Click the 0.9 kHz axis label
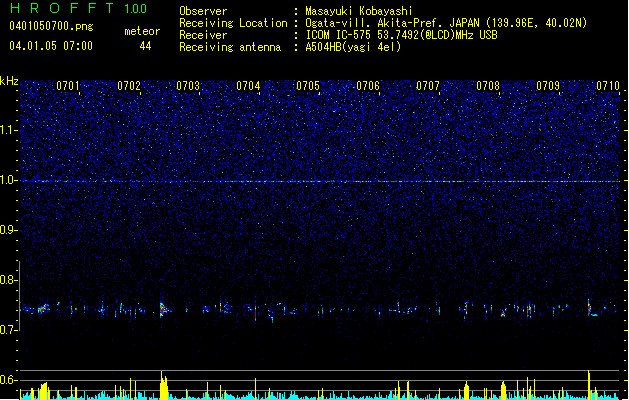Image resolution: width=629 pixels, height=400 pixels. 9,230
